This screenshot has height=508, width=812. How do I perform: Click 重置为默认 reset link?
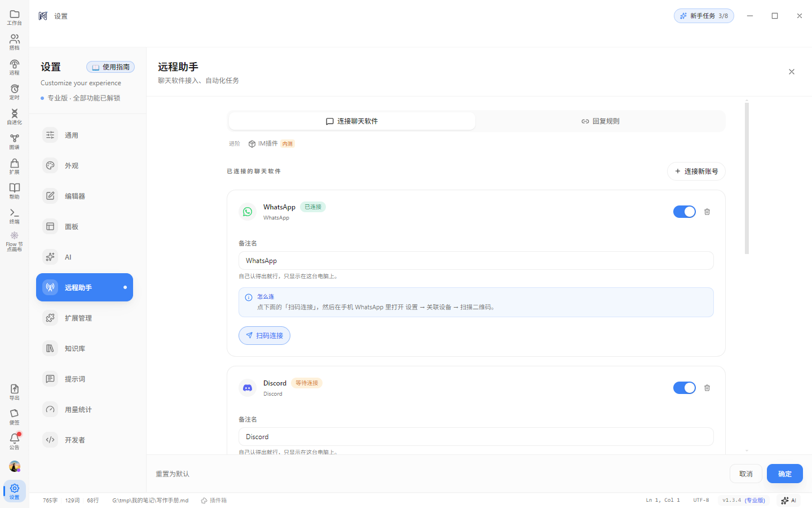tap(173, 474)
